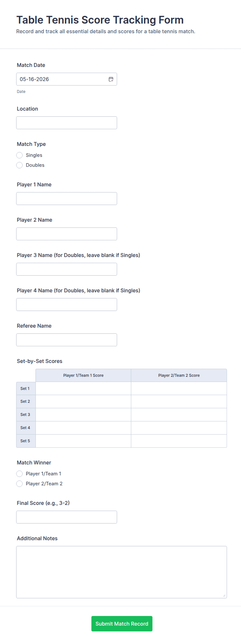Viewport: 241px width, 644px height.
Task: Click the Additional Notes text area
Action: tap(122, 572)
